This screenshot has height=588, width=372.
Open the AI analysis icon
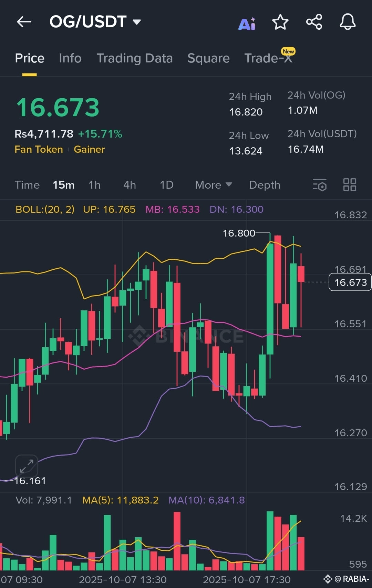pos(247,23)
